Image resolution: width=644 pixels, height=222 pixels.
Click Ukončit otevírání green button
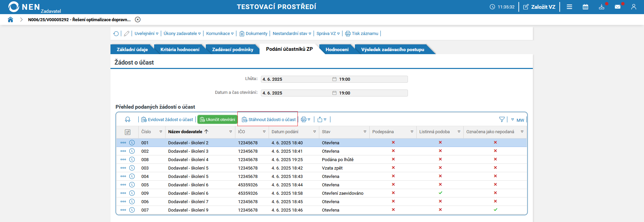pyautogui.click(x=218, y=120)
